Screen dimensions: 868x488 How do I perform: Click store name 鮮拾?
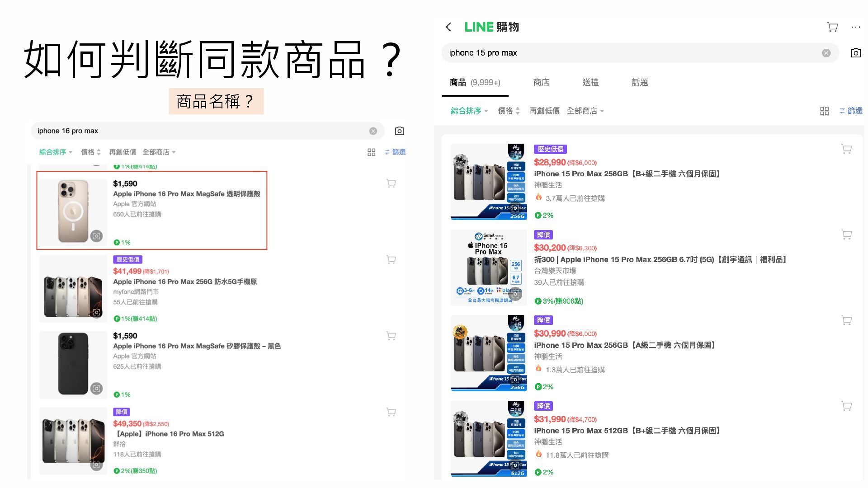click(x=119, y=444)
